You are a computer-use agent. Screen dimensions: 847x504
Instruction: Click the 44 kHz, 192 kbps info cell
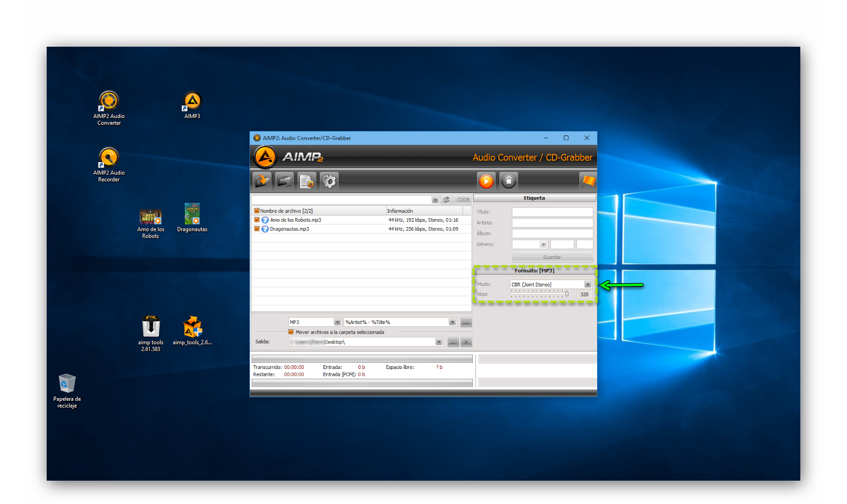(x=423, y=220)
